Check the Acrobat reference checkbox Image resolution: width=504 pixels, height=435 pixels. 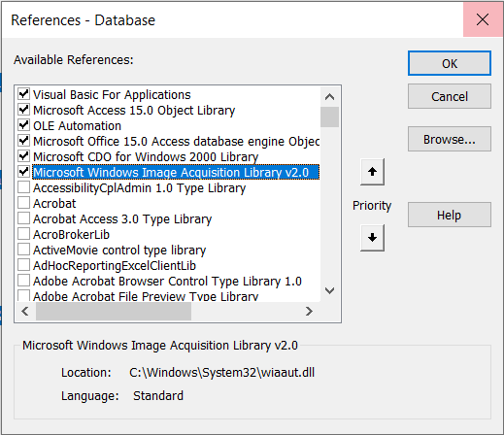(x=23, y=203)
